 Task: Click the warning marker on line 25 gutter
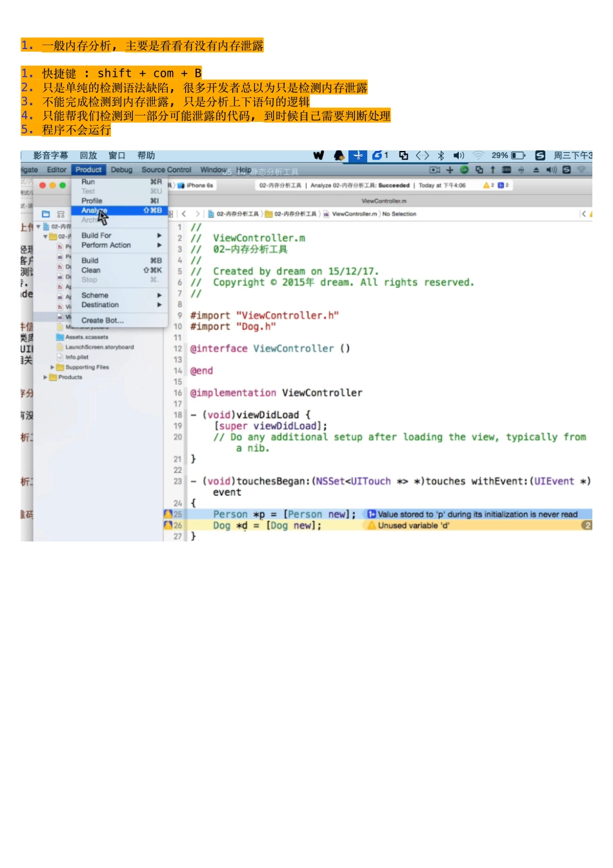168,514
